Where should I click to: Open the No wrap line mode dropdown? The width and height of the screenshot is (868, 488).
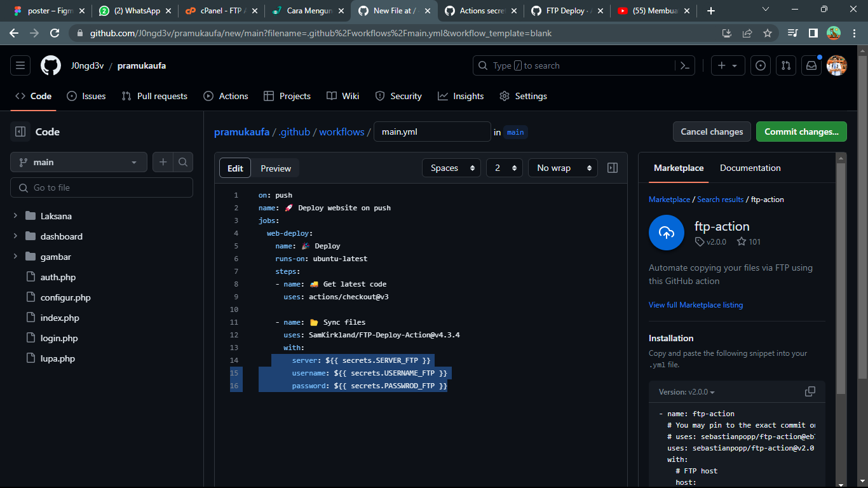[x=563, y=168]
